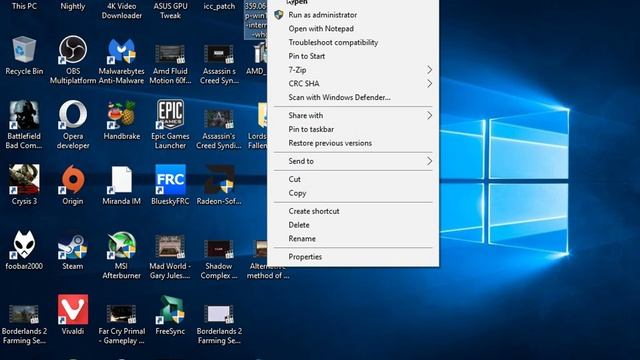Select the Battlefield Bad Company shortcut
640x360 pixels.
24,114
